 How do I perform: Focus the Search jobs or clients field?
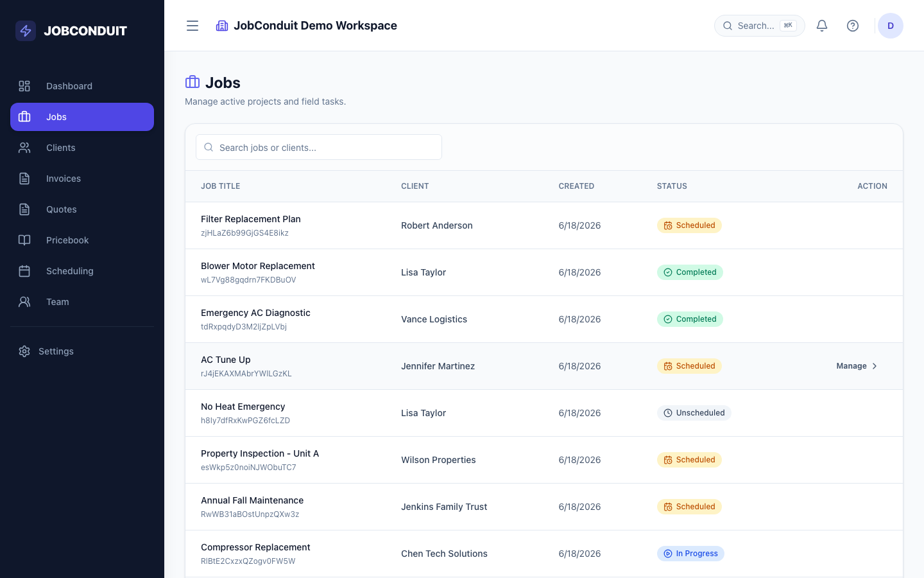pos(319,147)
